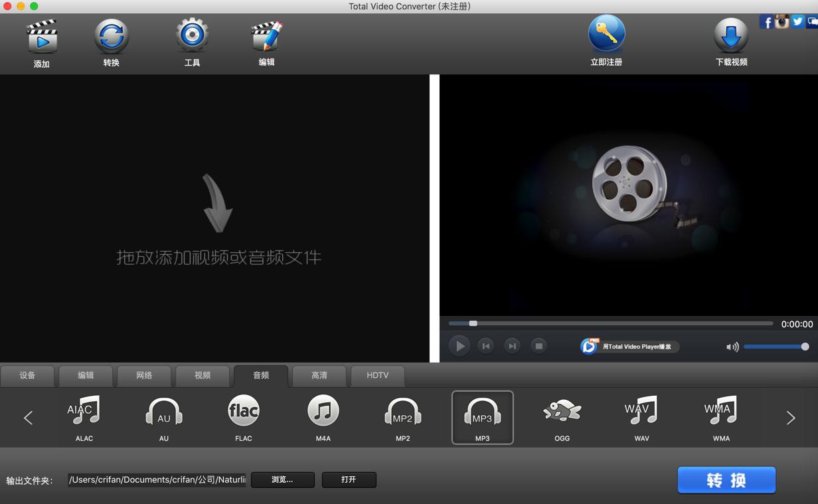Adjust the volume slider
Image resolution: width=818 pixels, height=504 pixels.
coord(776,347)
